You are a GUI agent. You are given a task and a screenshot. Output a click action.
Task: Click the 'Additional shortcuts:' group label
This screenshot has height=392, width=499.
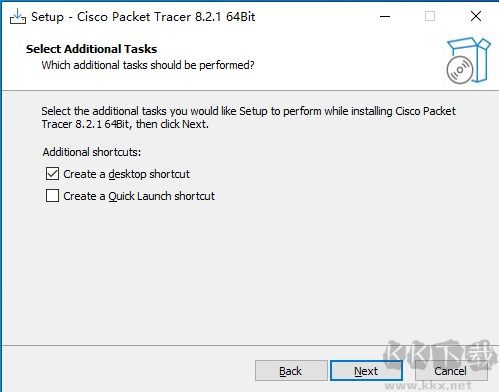(92, 152)
